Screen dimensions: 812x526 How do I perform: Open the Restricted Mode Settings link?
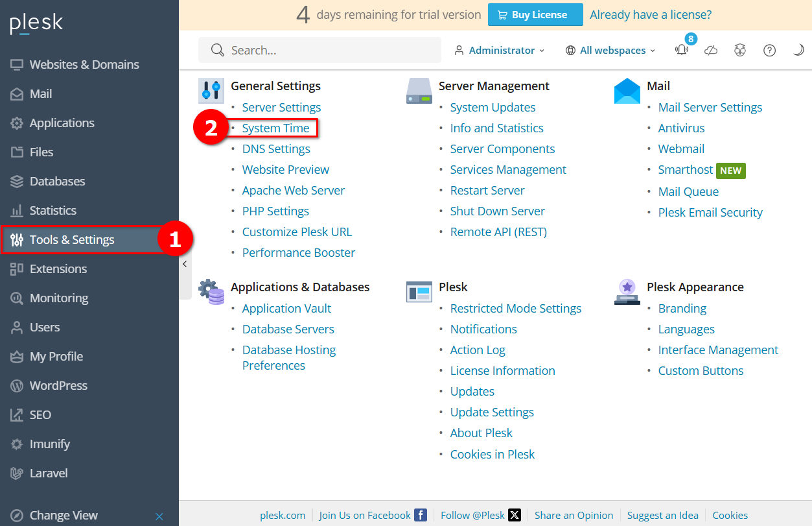(516, 309)
